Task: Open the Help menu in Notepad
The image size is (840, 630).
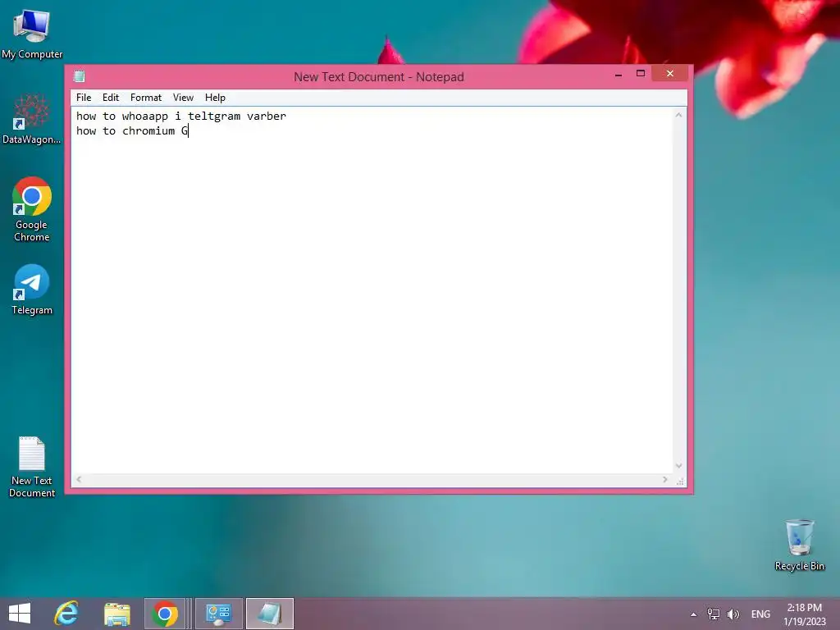Action: pyautogui.click(x=216, y=98)
